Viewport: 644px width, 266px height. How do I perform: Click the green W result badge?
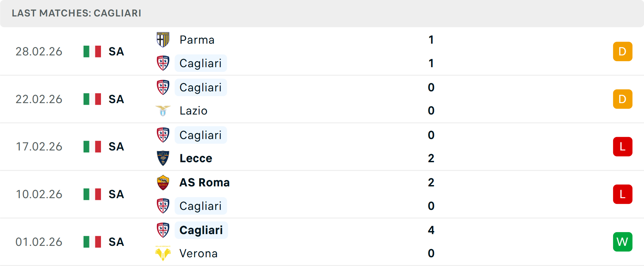[623, 242]
